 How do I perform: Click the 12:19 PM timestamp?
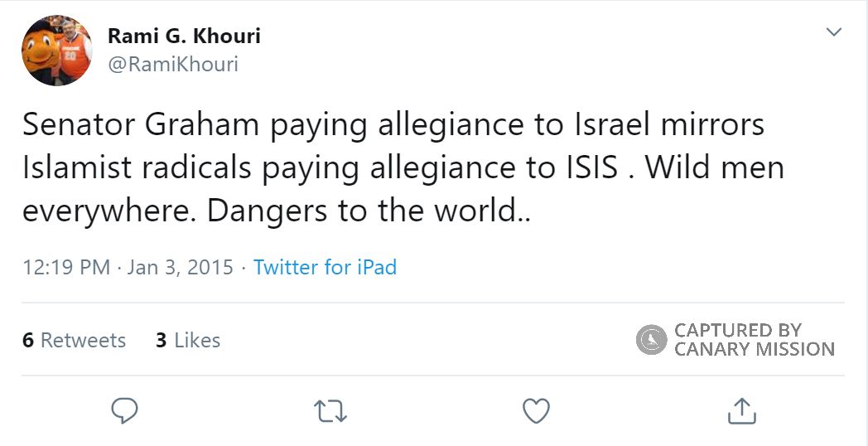click(66, 267)
